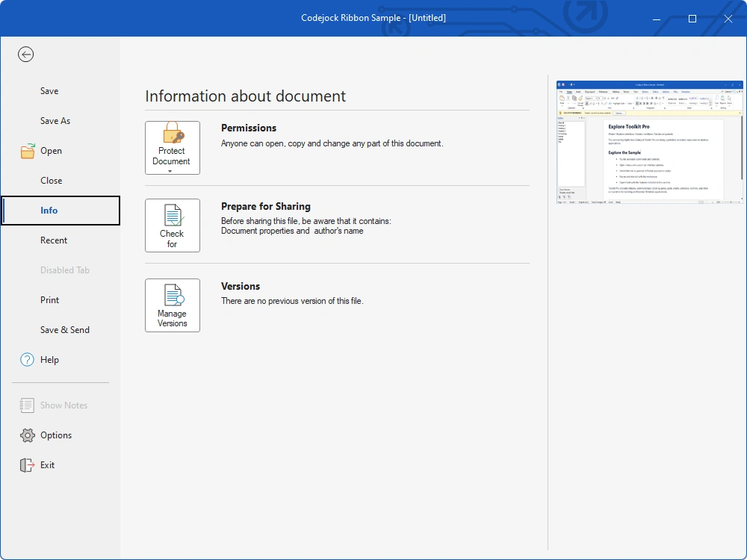Maximize the Codejock Ribbon Sample window
This screenshot has width=747, height=560.
tap(692, 19)
